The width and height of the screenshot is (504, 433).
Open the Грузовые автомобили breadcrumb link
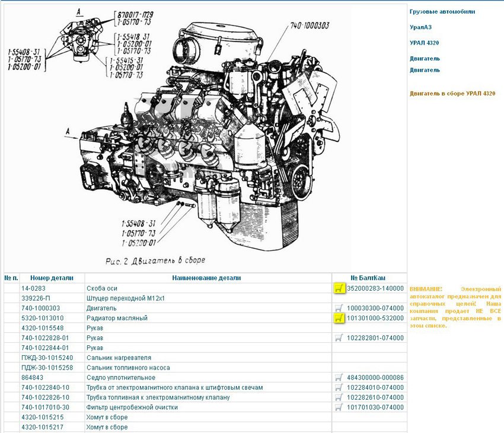pos(442,11)
